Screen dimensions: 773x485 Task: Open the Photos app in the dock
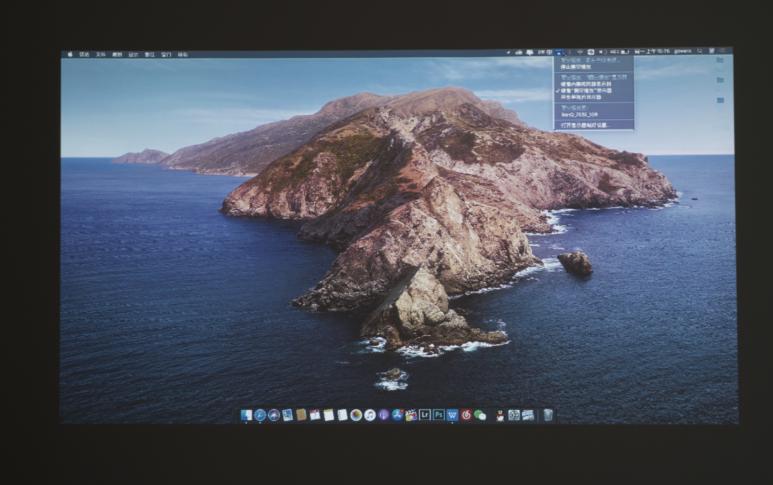pyautogui.click(x=356, y=415)
